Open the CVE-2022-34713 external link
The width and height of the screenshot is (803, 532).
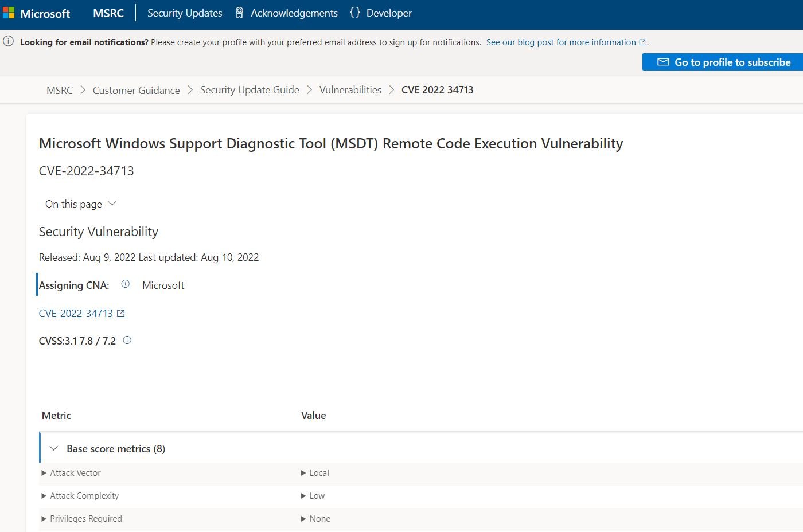click(x=76, y=314)
